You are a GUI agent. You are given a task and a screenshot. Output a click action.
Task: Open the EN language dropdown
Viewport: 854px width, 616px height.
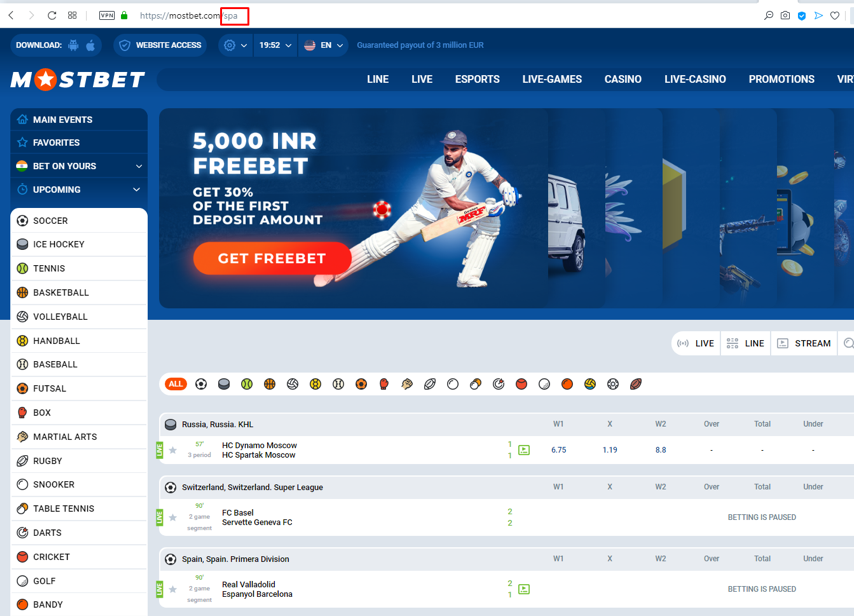point(324,45)
